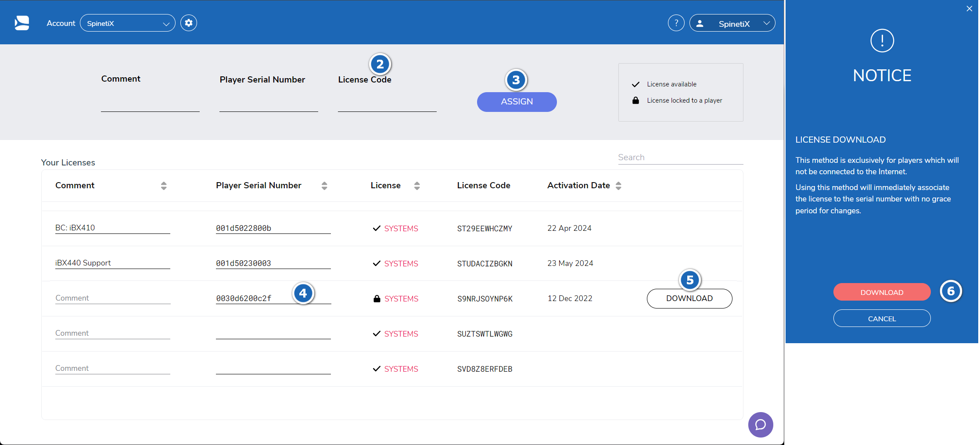
Task: Select license code SUZTSWTLWGWG
Action: pyautogui.click(x=485, y=334)
